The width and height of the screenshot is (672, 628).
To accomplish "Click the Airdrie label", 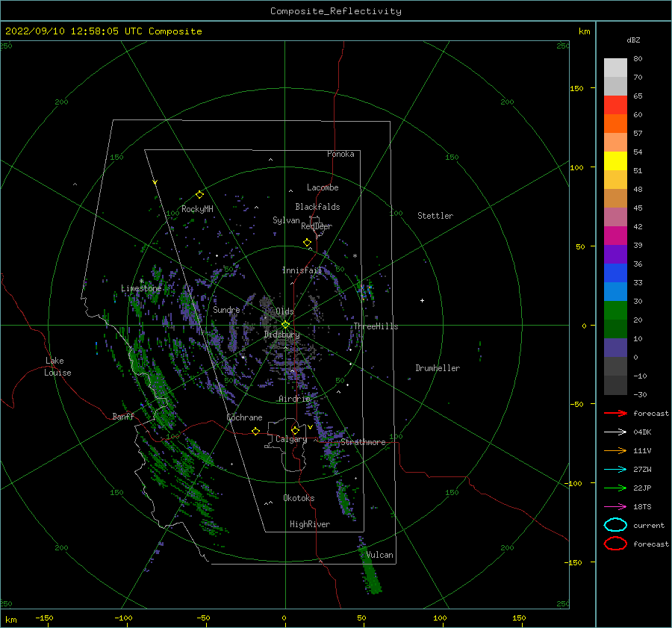I will tap(294, 399).
